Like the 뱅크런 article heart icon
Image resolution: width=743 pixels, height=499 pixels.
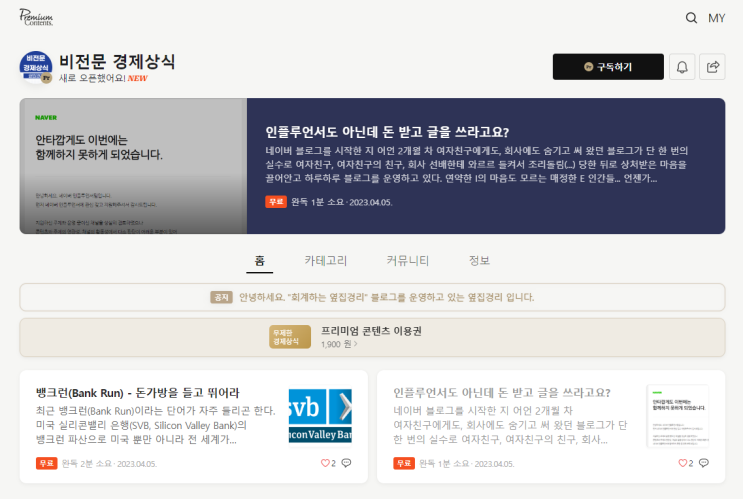point(325,463)
